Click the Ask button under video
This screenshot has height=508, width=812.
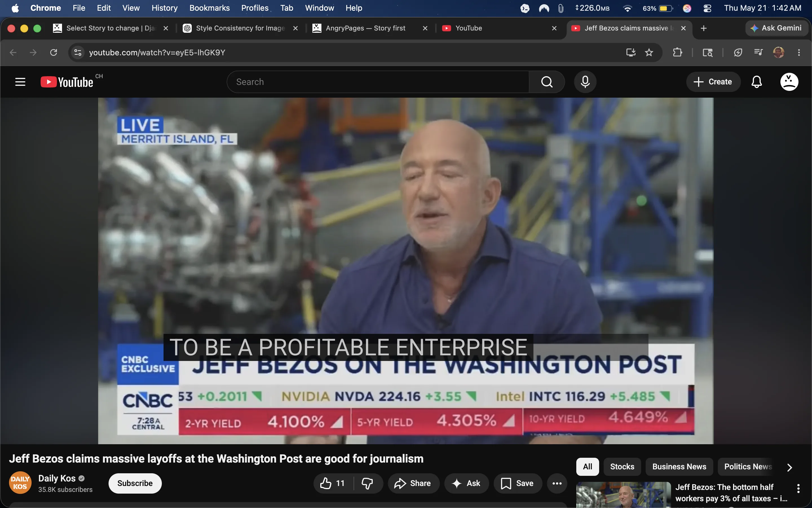466,483
